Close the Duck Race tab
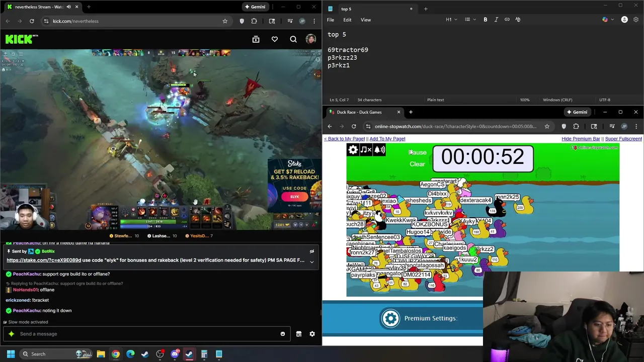 (399, 112)
